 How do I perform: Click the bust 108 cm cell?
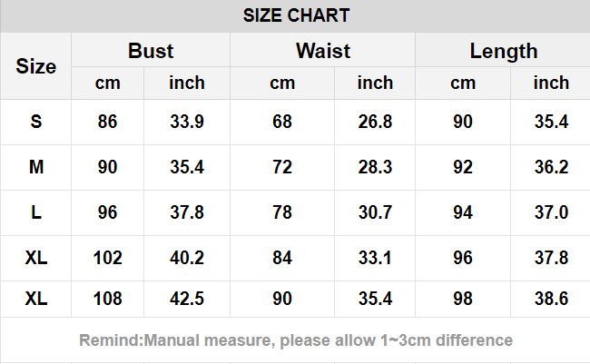pyautogui.click(x=108, y=299)
